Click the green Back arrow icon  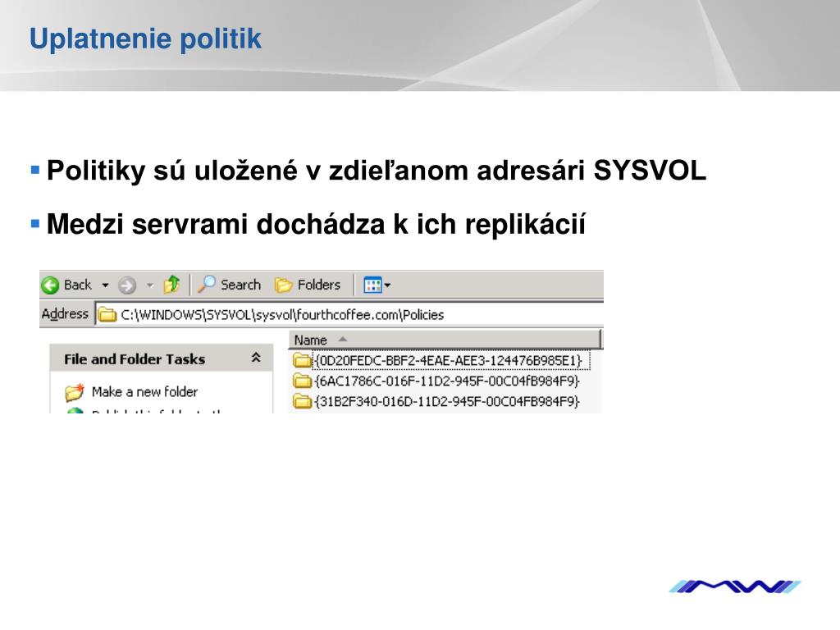click(x=50, y=285)
